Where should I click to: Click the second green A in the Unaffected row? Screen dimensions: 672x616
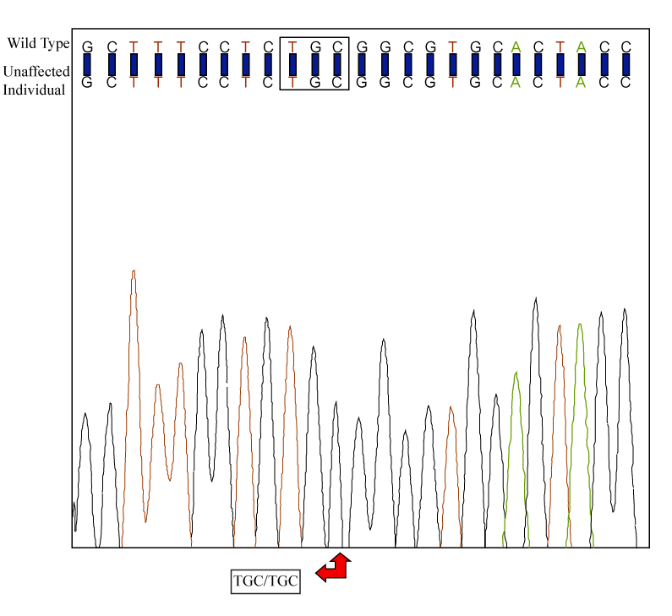pos(581,82)
